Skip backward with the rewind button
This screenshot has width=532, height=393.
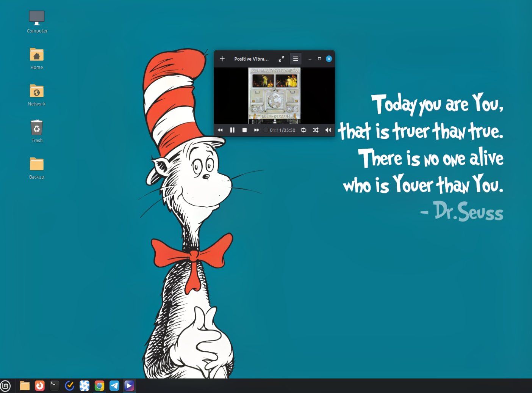220,130
